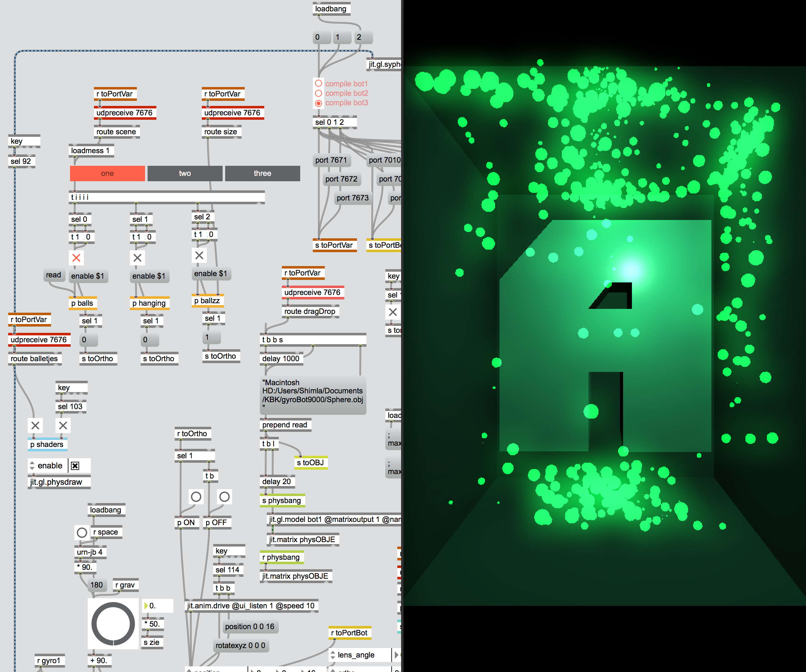Toggle the X above p ballzz enable

pos(199,255)
